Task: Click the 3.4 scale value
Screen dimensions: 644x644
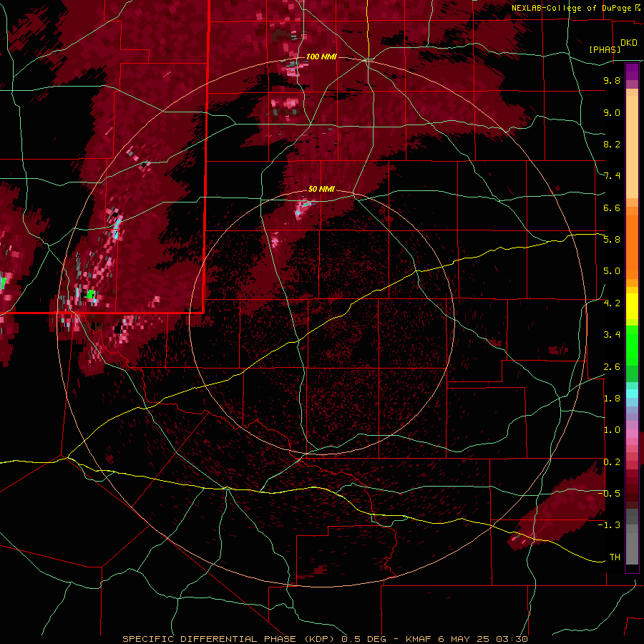Action: click(x=612, y=335)
